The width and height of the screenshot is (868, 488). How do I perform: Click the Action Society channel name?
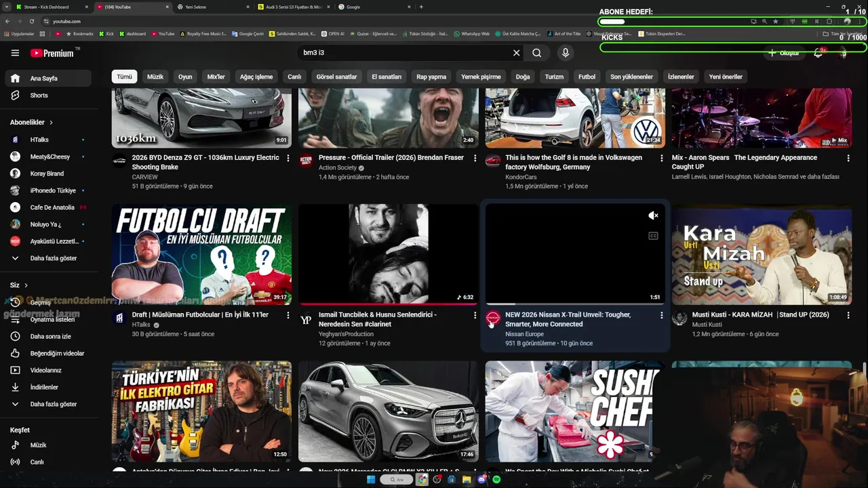(338, 168)
